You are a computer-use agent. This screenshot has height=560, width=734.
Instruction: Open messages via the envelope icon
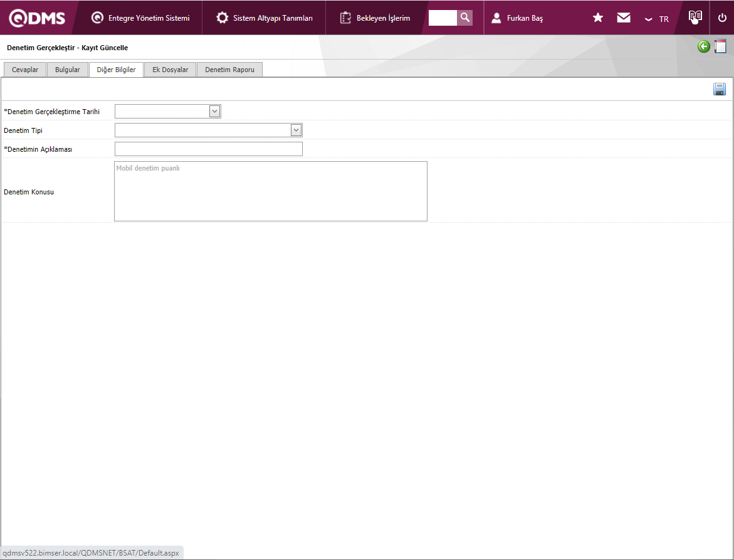pyautogui.click(x=624, y=18)
